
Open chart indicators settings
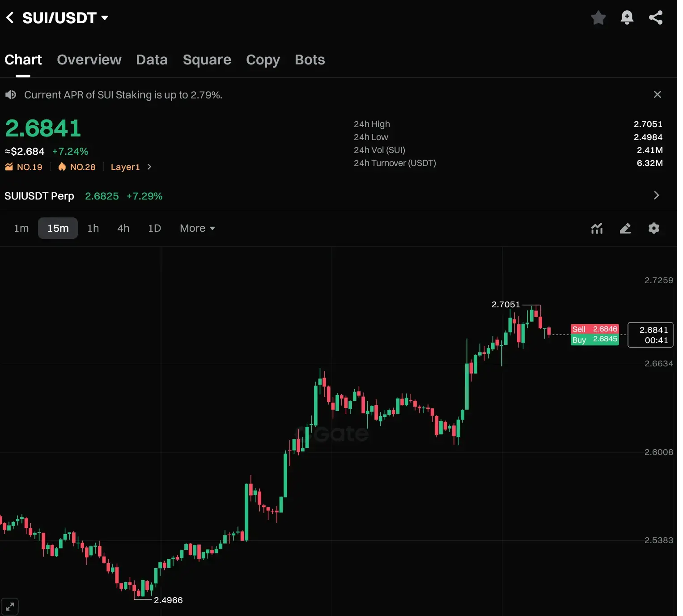[597, 228]
